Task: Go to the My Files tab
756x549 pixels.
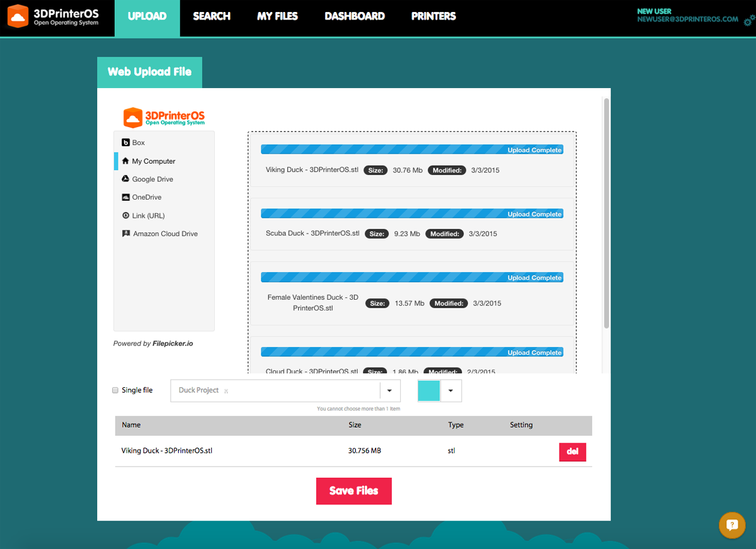Action: pos(277,16)
